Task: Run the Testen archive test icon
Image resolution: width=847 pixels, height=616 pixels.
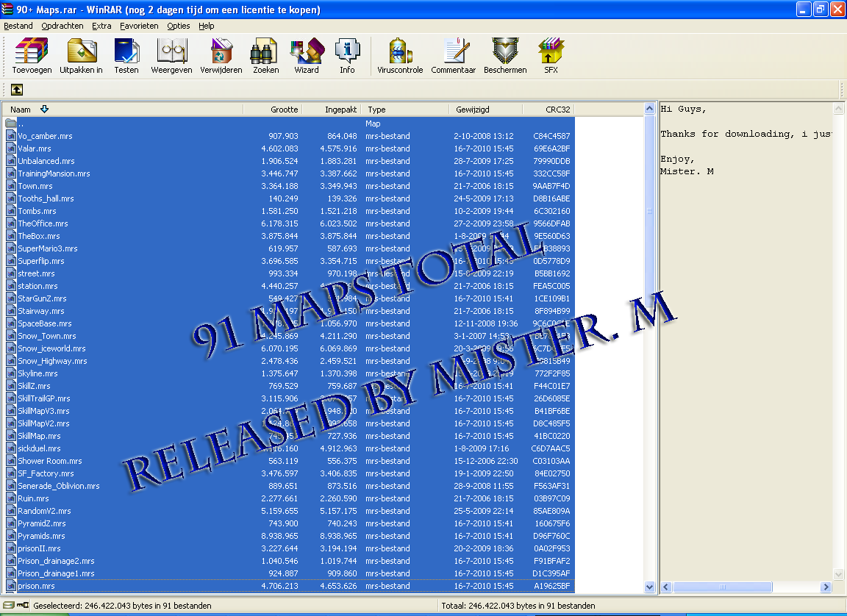Action: coord(126,51)
